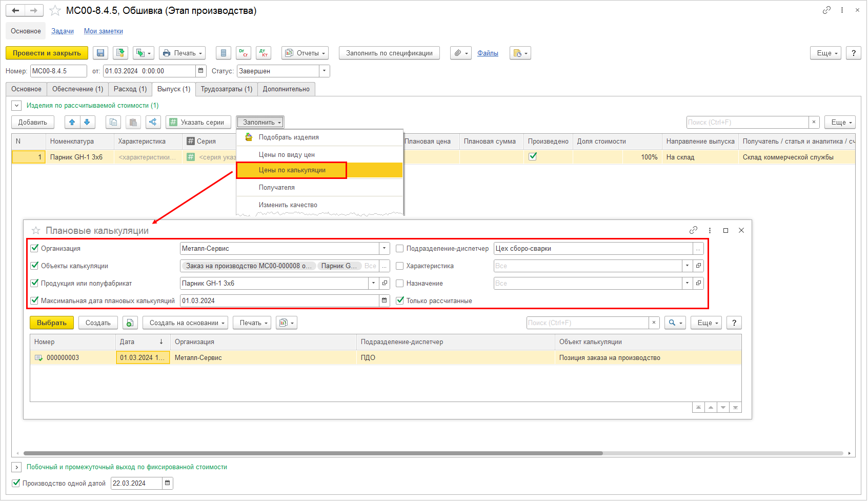The image size is (868, 501).
Task: Select Цены по виду цен menu item
Action: pyautogui.click(x=287, y=155)
